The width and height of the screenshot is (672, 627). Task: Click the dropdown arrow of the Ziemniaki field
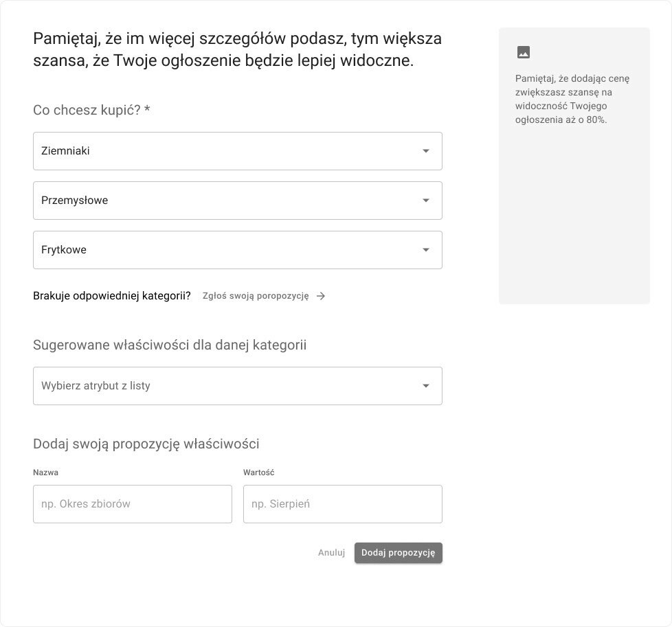pos(426,151)
